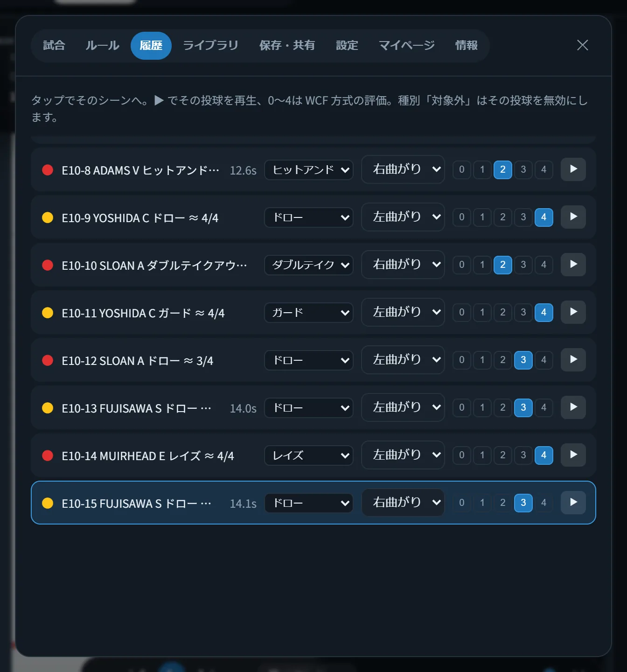627x672 pixels.
Task: Rate E10-10 SLOAN A shot as 0
Action: pyautogui.click(x=462, y=265)
